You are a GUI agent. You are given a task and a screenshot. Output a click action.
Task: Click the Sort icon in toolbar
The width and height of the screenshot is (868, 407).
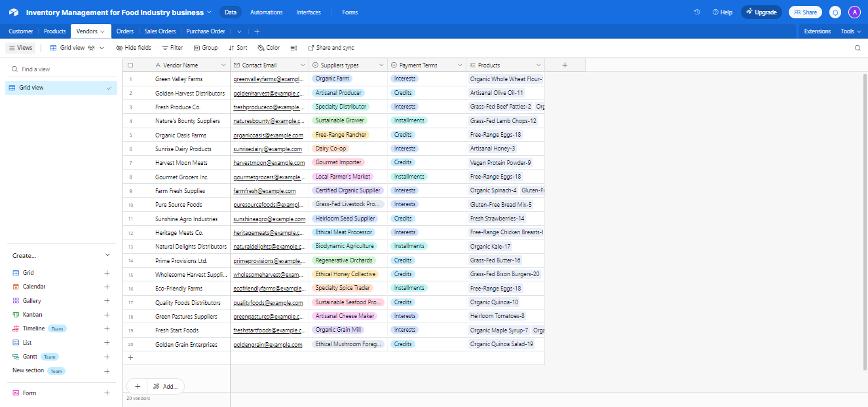click(x=231, y=48)
